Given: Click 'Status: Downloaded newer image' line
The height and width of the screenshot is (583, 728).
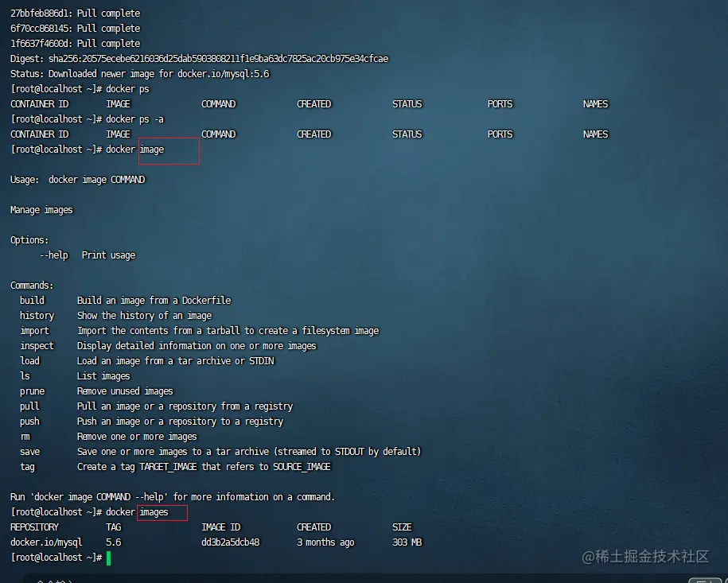Looking at the screenshot, I should pos(140,74).
